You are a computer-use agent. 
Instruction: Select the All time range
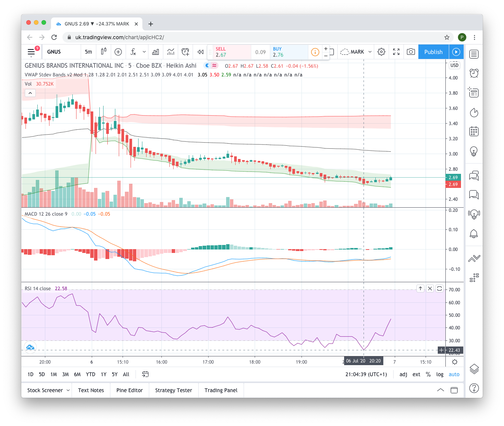pyautogui.click(x=126, y=374)
